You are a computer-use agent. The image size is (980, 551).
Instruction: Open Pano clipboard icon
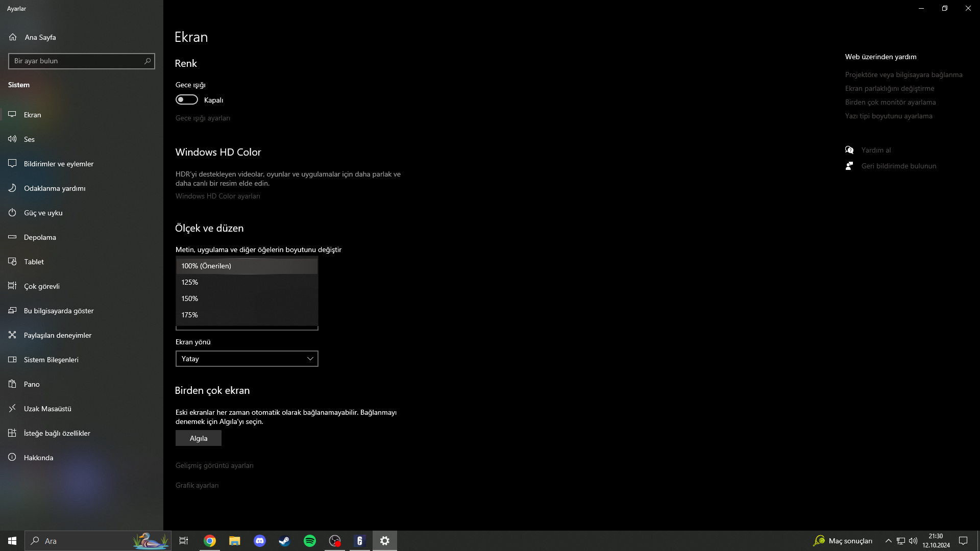12,384
